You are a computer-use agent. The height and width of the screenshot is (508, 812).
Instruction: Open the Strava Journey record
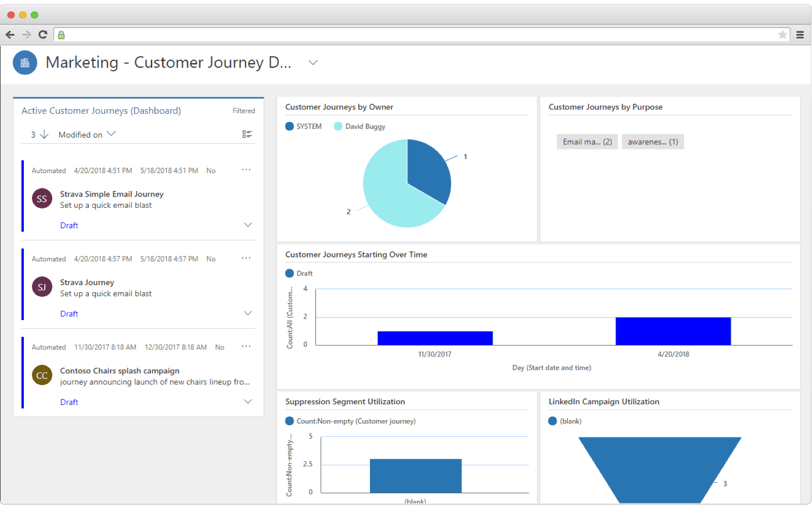[87, 282]
